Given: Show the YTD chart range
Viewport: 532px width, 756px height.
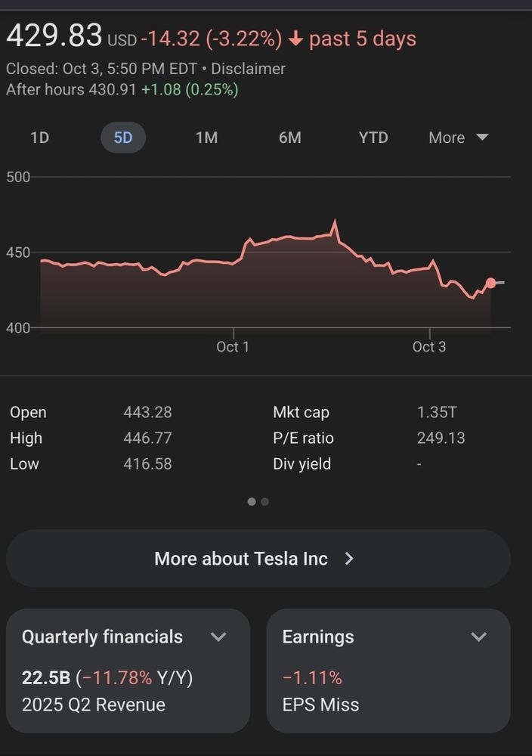Looking at the screenshot, I should click(373, 138).
